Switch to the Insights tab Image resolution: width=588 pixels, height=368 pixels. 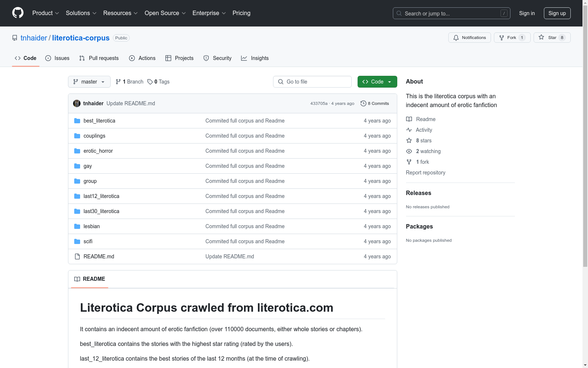pos(255,58)
